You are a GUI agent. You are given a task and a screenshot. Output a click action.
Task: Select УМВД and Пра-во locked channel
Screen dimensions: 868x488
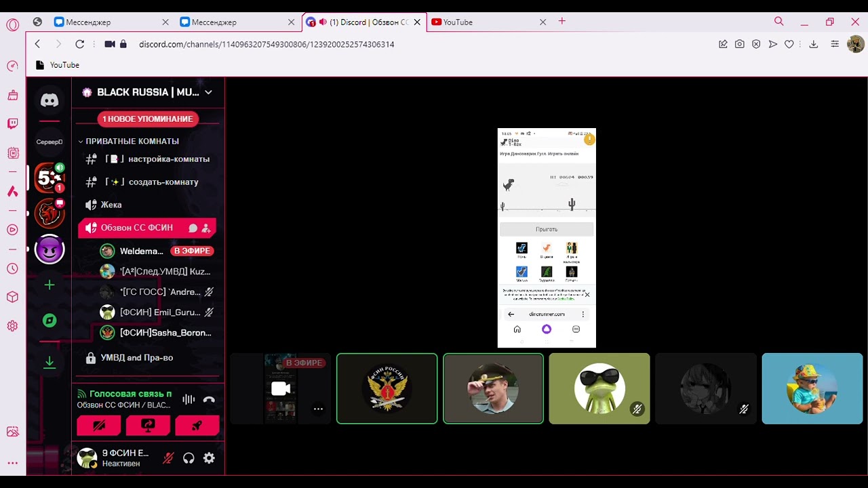pos(148,357)
